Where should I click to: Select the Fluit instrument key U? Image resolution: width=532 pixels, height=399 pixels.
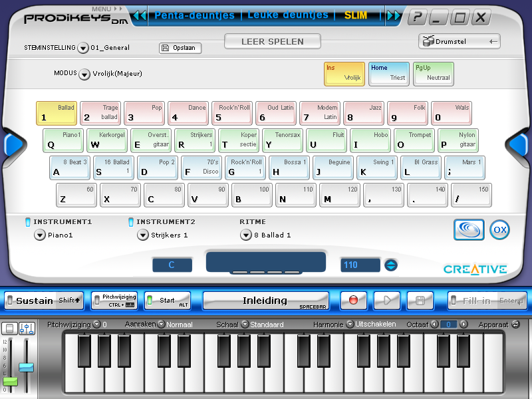(x=327, y=140)
